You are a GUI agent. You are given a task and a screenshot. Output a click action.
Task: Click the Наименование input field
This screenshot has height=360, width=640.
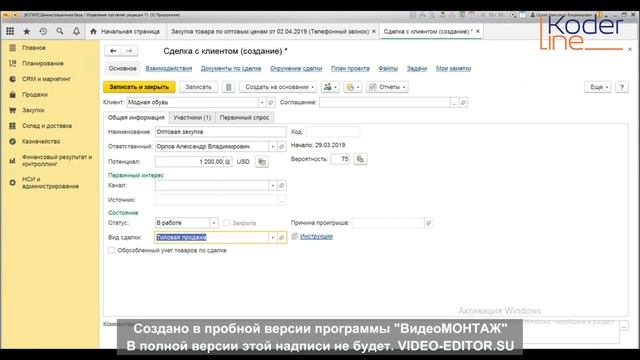tap(220, 132)
